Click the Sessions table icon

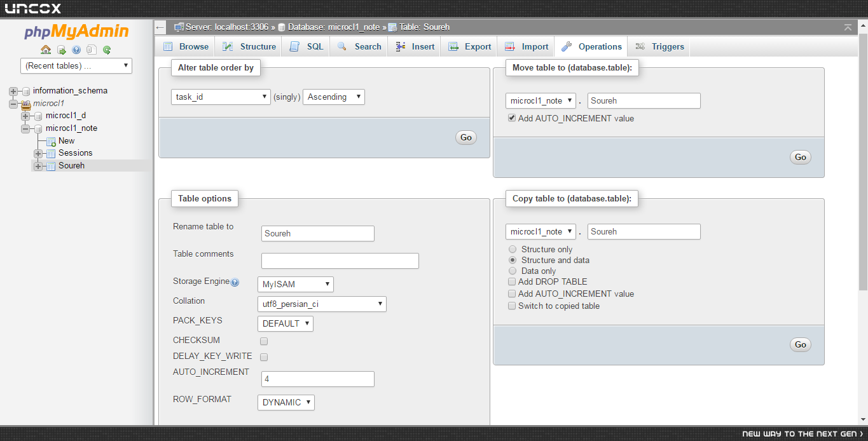tap(51, 153)
